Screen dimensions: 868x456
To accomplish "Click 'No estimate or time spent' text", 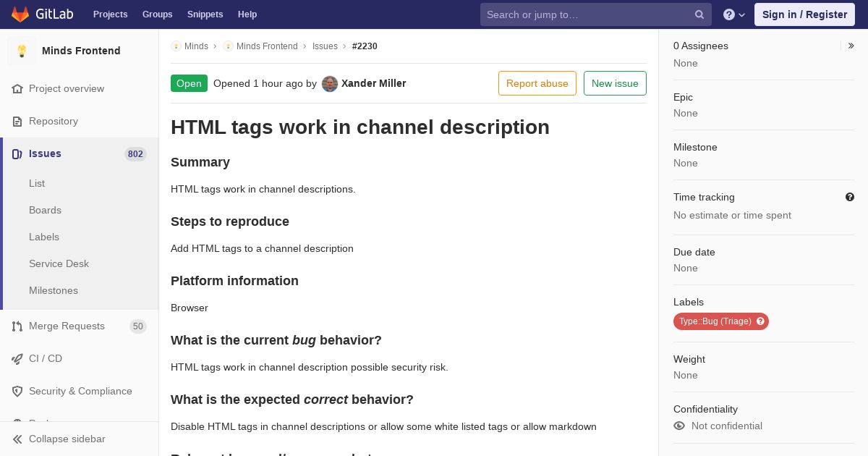I will 732,215.
